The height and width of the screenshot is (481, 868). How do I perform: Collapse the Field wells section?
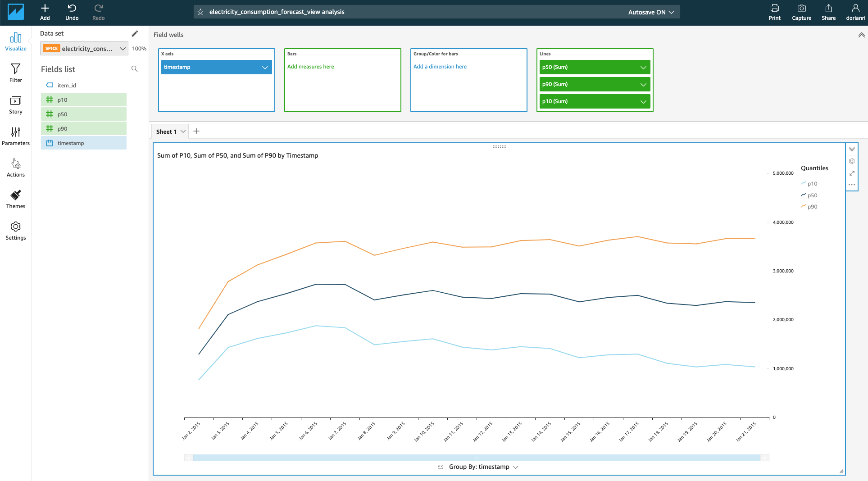[x=861, y=35]
